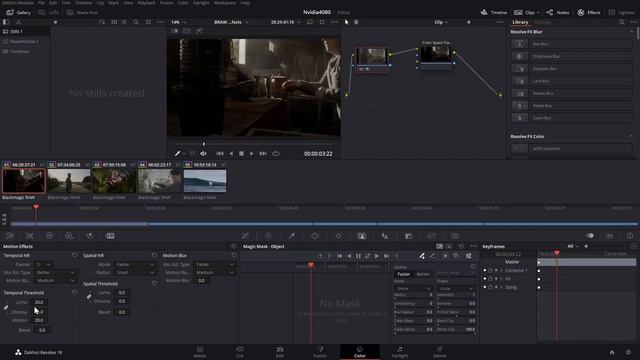
Task: Open Spatial NR Radius dropdown
Action: [x=134, y=273]
